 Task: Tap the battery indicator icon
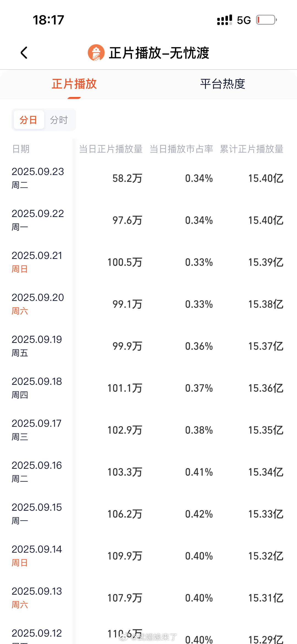[x=266, y=20]
